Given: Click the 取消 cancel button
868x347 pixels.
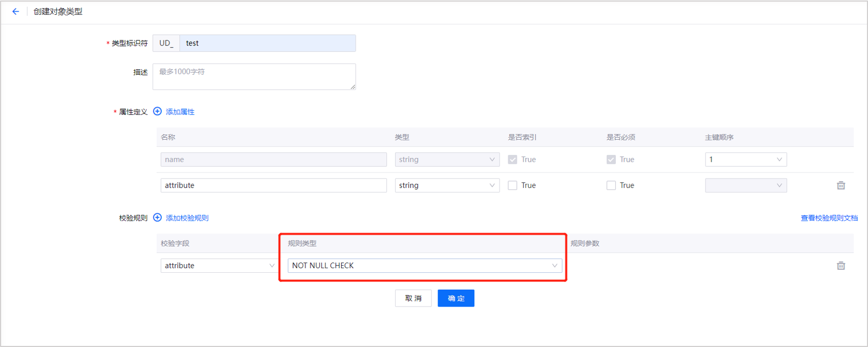Looking at the screenshot, I should 413,298.
